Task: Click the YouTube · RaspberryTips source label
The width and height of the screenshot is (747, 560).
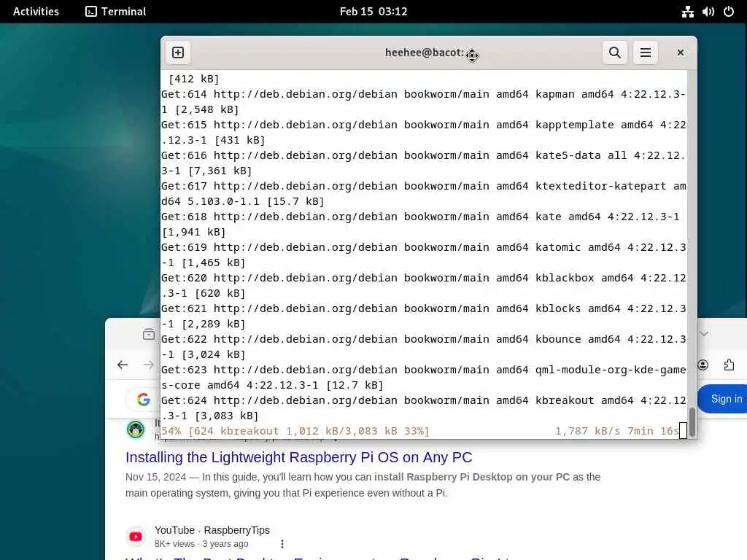Action: 212,530
